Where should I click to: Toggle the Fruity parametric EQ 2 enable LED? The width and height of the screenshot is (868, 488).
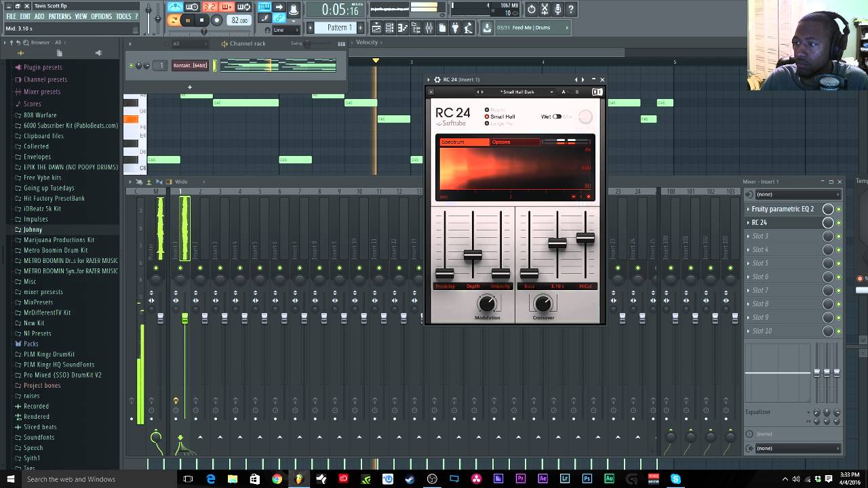(839, 209)
